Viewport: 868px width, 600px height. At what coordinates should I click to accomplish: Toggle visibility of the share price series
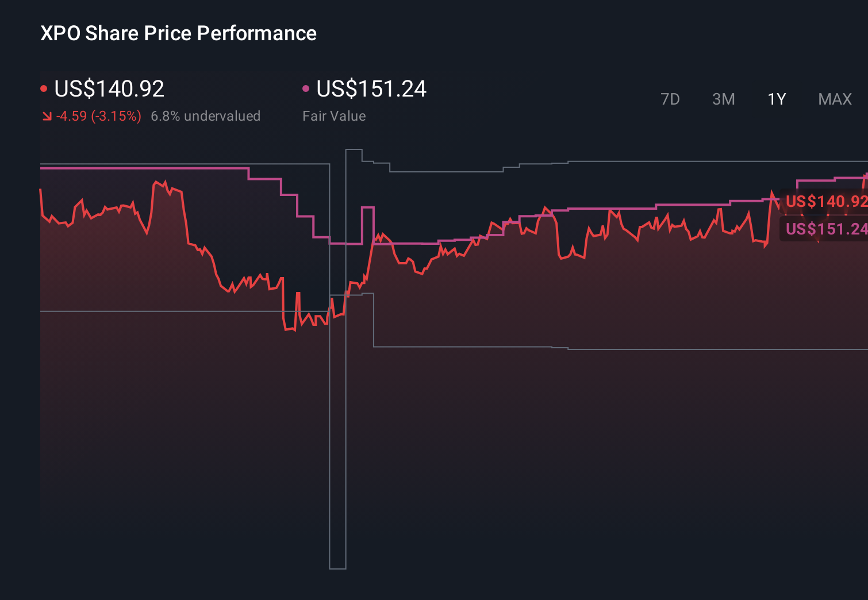click(109, 87)
